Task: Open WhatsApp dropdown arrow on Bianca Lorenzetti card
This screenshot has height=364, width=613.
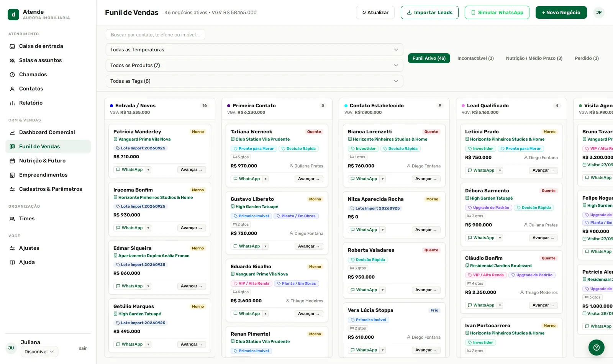Action: point(383,179)
